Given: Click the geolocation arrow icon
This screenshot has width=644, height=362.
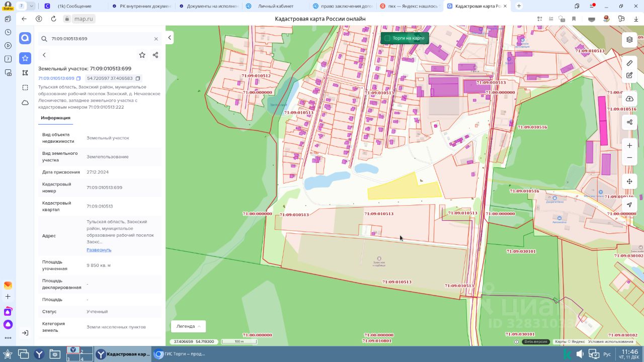Looking at the screenshot, I should click(x=629, y=205).
